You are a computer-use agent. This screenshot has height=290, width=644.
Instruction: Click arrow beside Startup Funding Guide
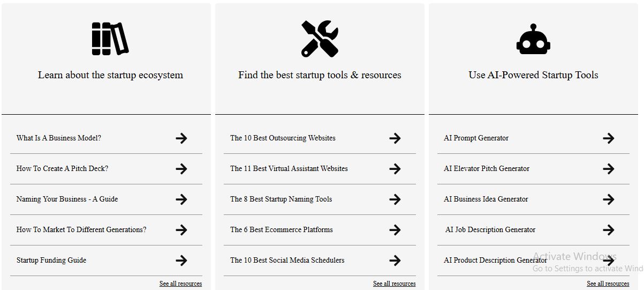(x=181, y=261)
